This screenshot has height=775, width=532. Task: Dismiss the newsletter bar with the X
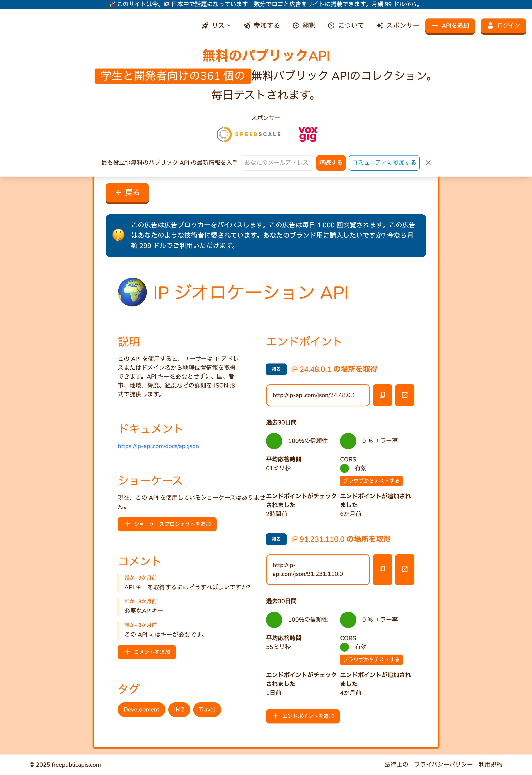pyautogui.click(x=428, y=163)
